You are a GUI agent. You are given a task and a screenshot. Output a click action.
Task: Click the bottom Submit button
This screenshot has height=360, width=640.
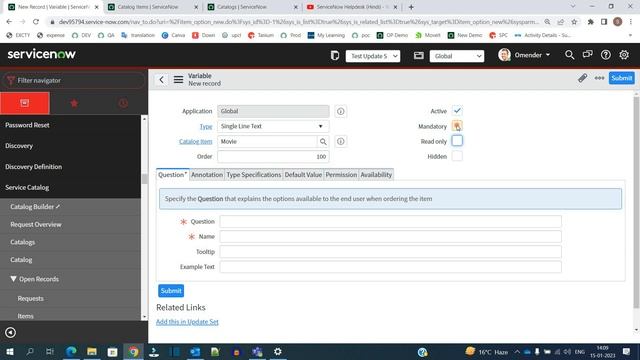[x=171, y=291]
